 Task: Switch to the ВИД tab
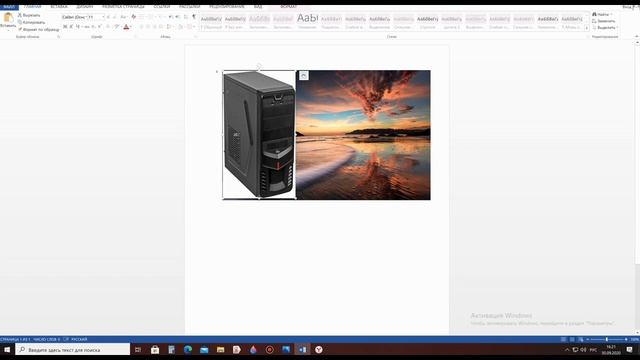click(x=258, y=7)
